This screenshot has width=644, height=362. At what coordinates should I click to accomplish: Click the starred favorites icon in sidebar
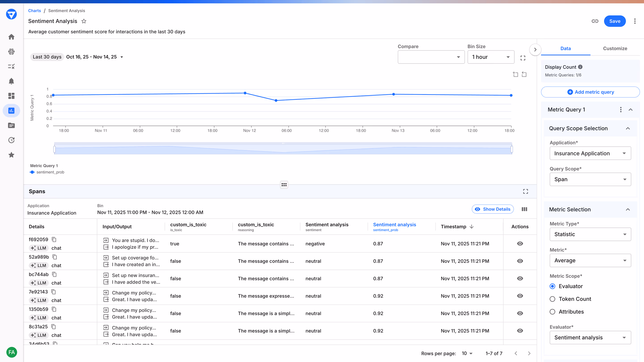click(11, 155)
